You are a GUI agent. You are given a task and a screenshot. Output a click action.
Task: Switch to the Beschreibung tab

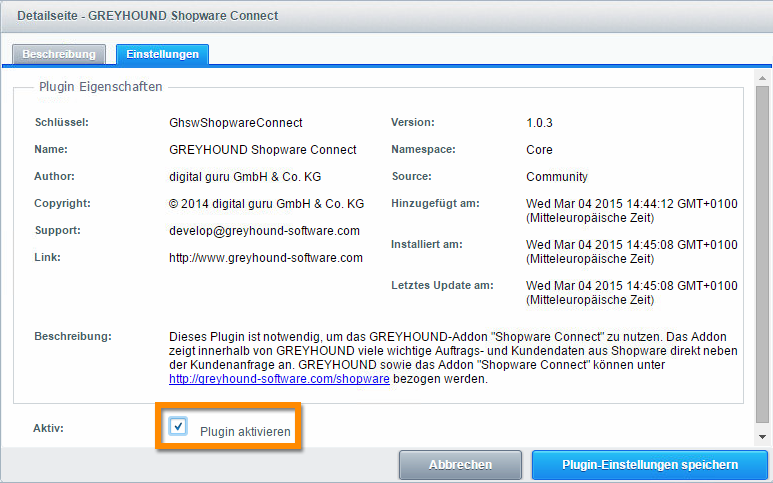(59, 54)
